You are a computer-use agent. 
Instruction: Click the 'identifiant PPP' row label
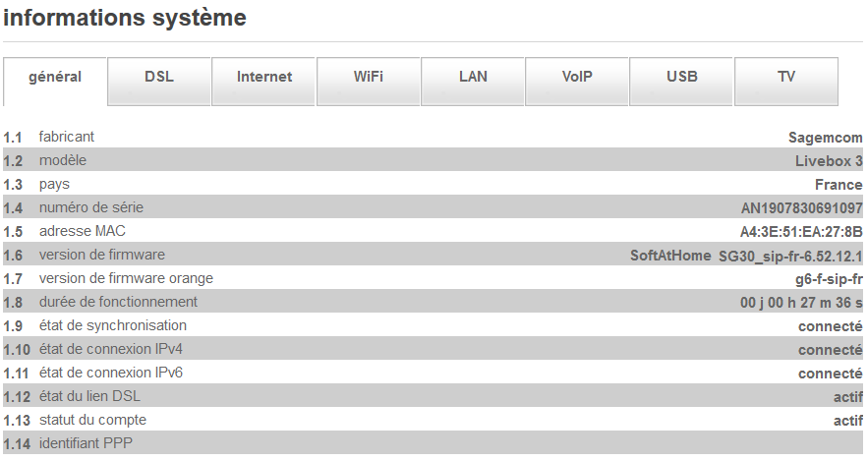pos(86,443)
